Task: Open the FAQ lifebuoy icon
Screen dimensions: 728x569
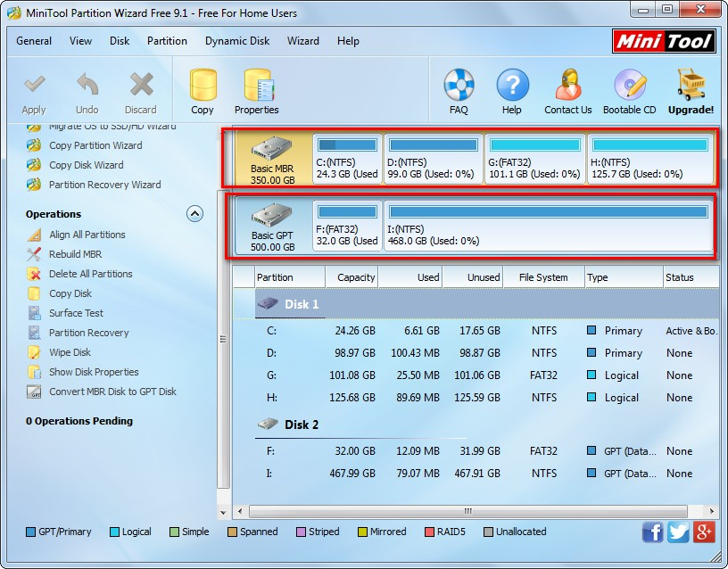Action: [459, 89]
